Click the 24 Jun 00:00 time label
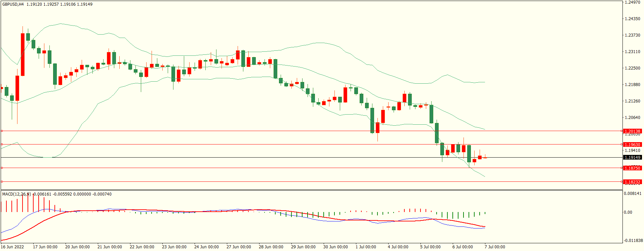644x251 pixels. [206, 247]
